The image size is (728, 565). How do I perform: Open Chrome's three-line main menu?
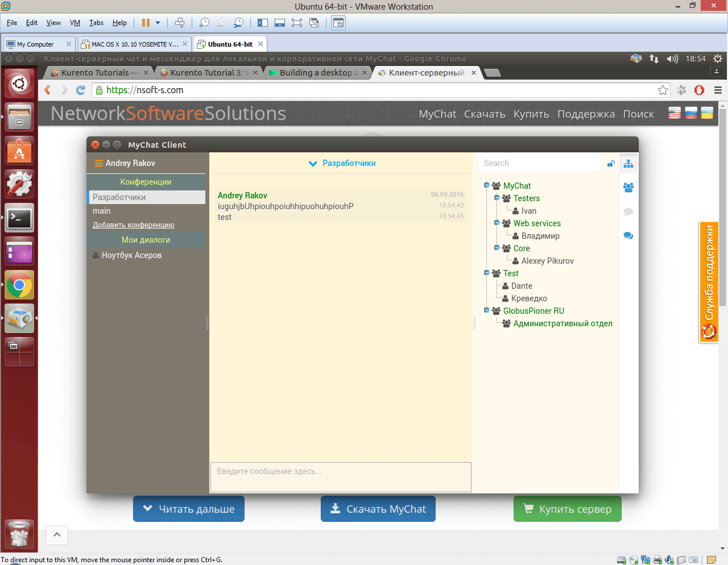(x=718, y=90)
